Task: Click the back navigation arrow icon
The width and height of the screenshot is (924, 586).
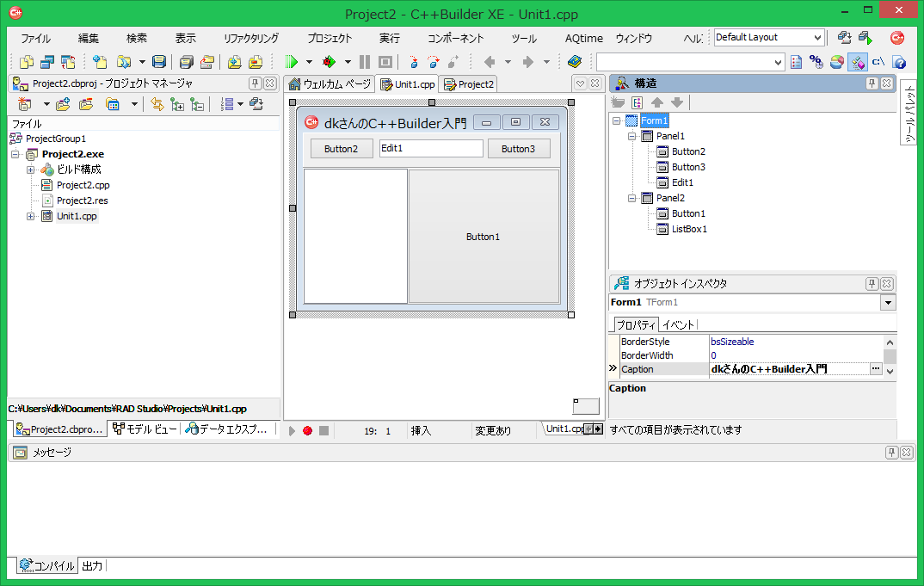Action: (490, 62)
